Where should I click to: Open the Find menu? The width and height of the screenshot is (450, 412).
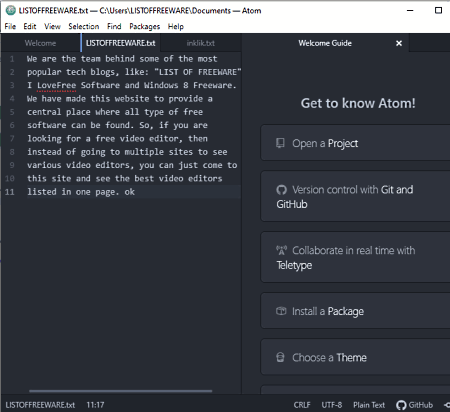[114, 26]
